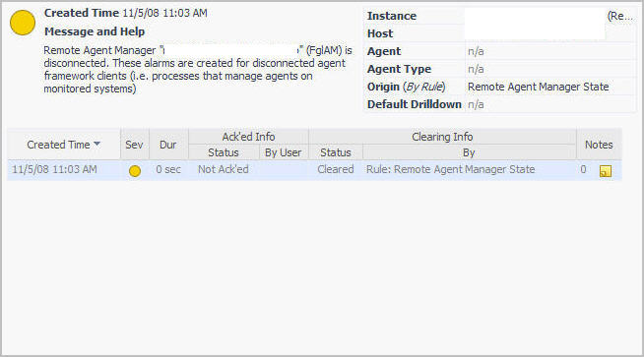Click the Dur column header
This screenshot has width=644, height=357.
(168, 145)
